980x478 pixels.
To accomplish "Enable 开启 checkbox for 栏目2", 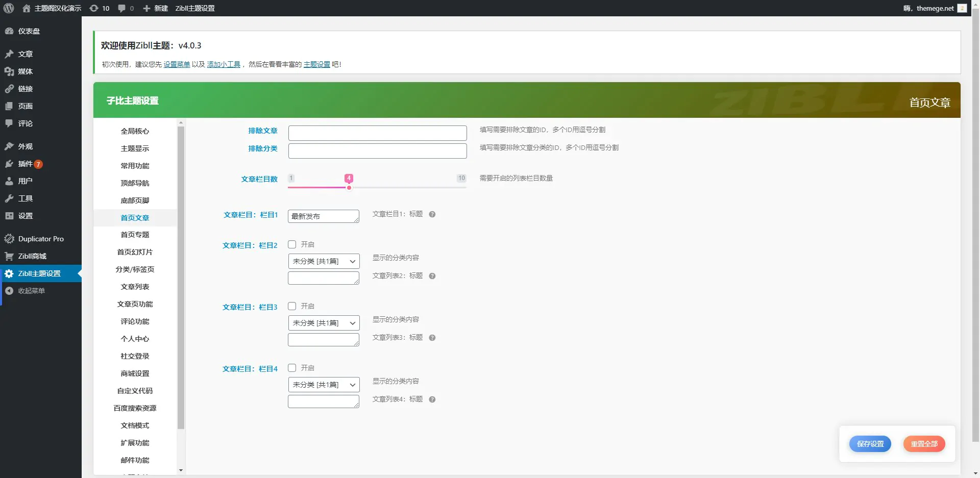I will point(292,244).
